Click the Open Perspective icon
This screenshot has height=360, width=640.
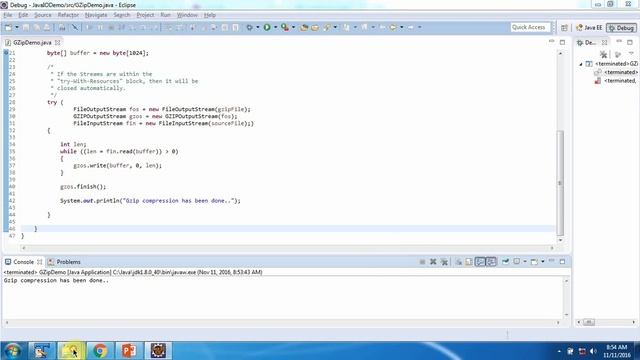tap(564, 28)
